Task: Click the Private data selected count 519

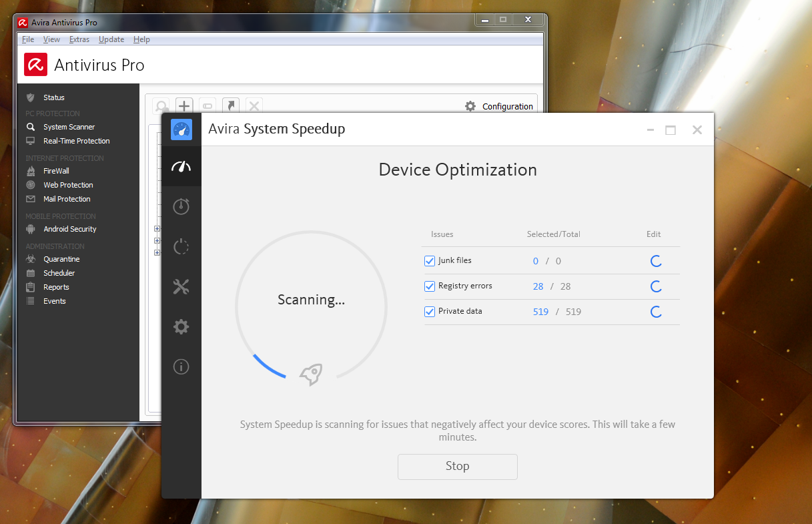Action: tap(541, 312)
